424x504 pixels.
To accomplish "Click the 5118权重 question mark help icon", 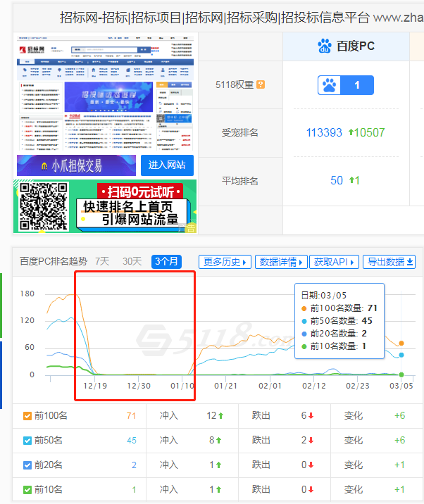I will [x=261, y=84].
